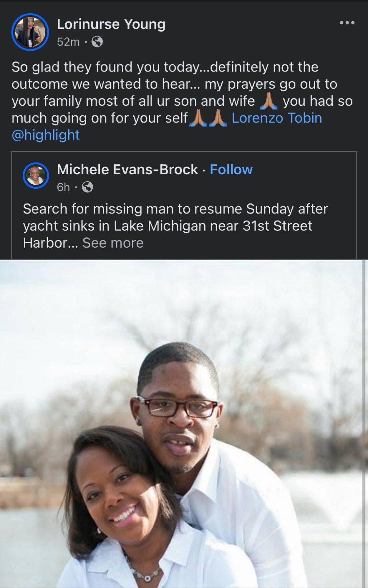Image resolution: width=368 pixels, height=588 pixels.
Task: Click the public globe icon beside 52m
Action: pyautogui.click(x=97, y=42)
